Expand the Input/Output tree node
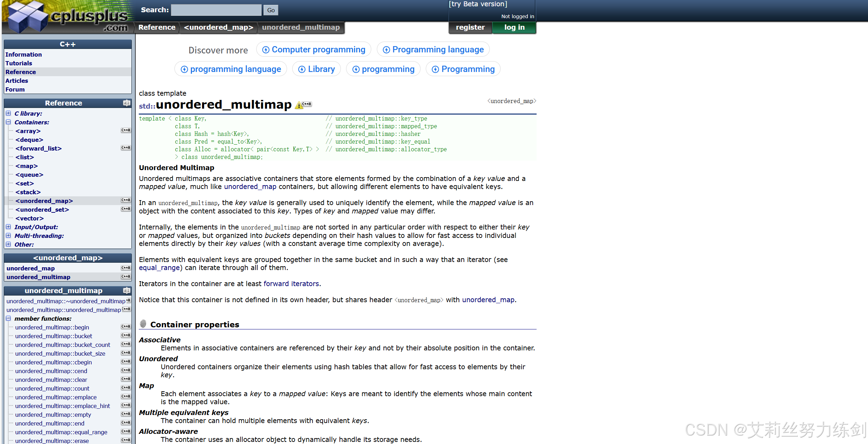The image size is (868, 444). pyautogui.click(x=8, y=227)
